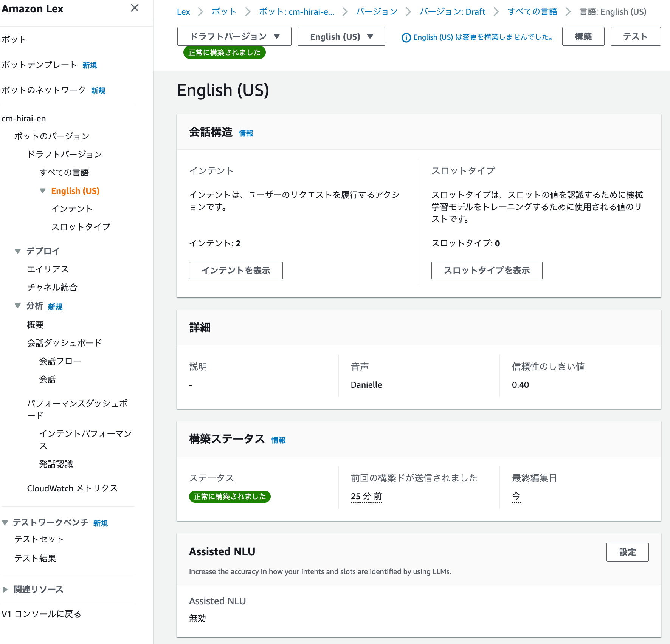Screen dimensions: 670x644
Task: Collapse the テストワークベンチ section
Action: click(x=5, y=522)
